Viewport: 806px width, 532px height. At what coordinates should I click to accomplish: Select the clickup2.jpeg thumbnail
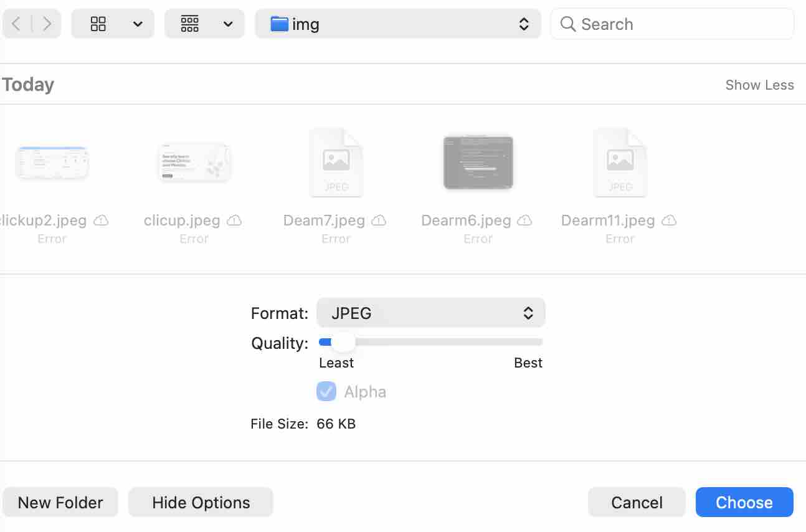click(52, 163)
